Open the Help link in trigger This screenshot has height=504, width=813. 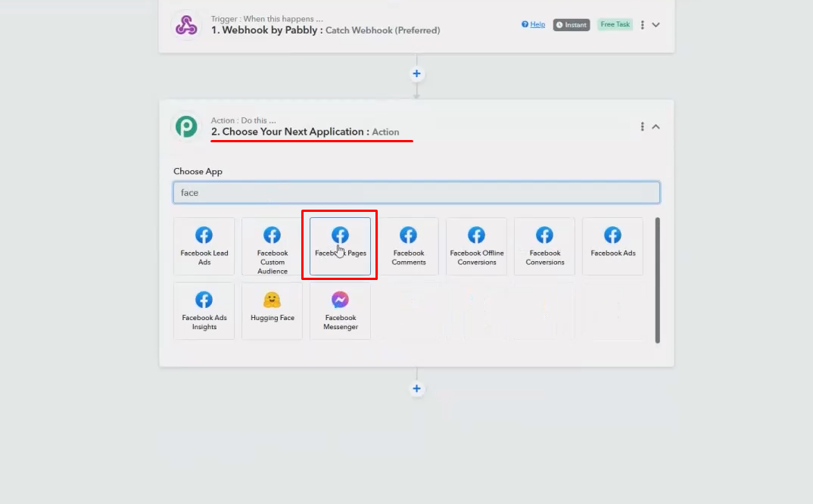pos(534,24)
